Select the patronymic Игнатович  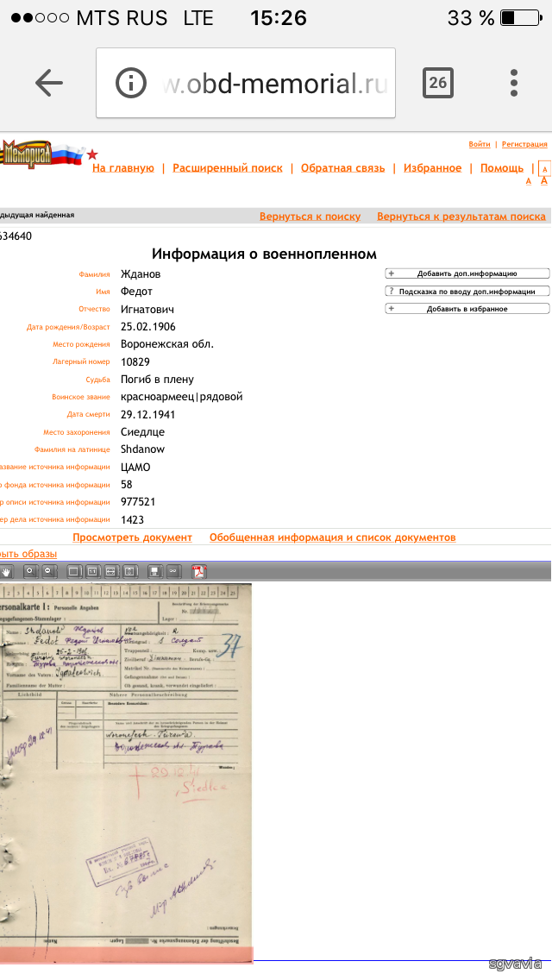coord(147,310)
